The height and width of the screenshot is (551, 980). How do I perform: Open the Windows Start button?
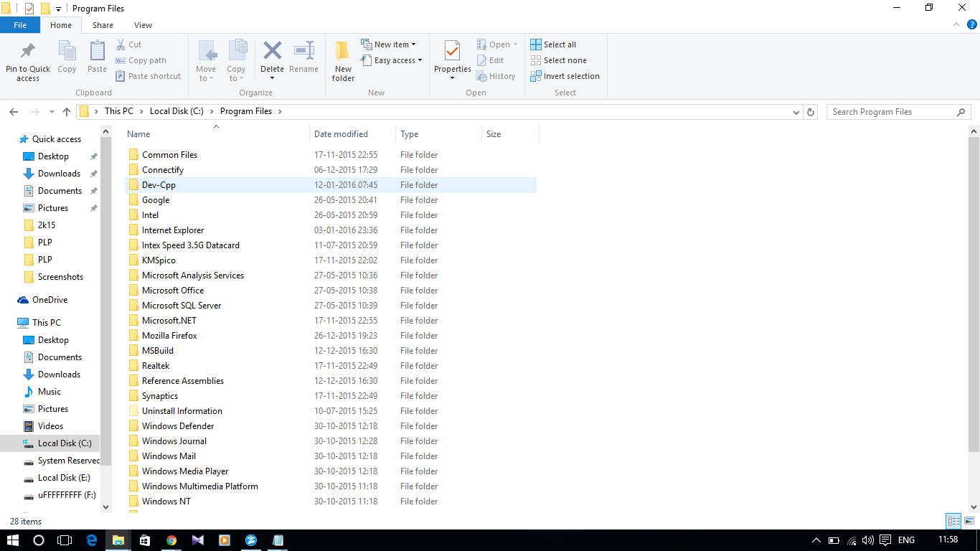(x=13, y=540)
